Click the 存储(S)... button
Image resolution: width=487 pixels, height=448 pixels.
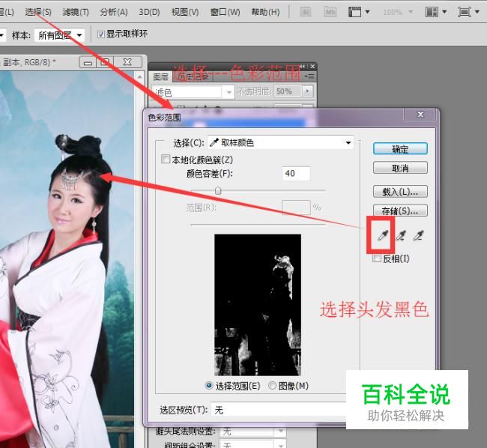click(400, 211)
